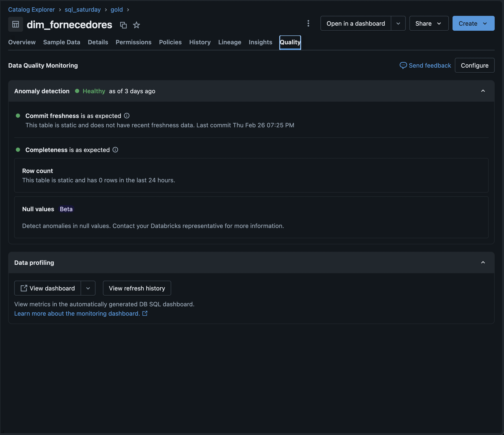Click 'Completeness is as expected' text
The image size is (504, 435).
[x=68, y=150]
